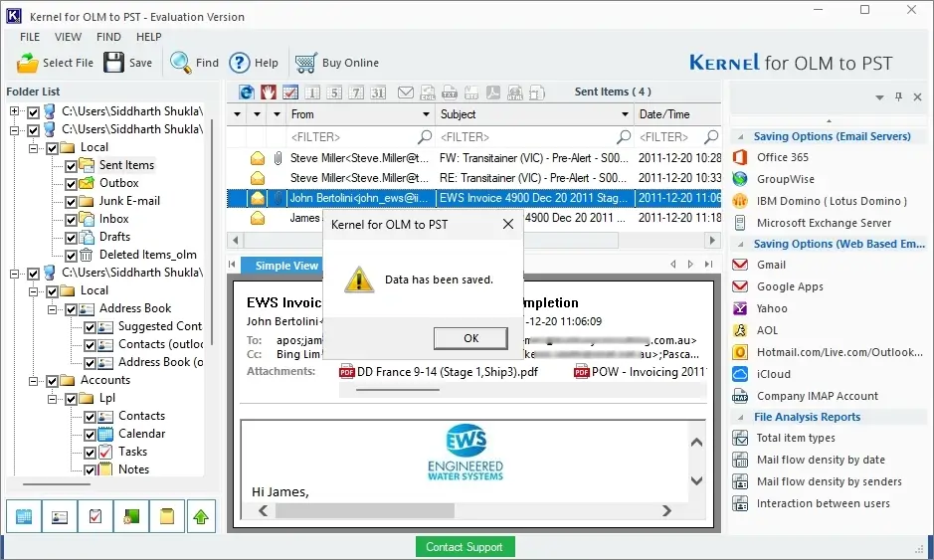Toggle the Calendar folder checkbox
Screen dimensions: 934x560
(x=90, y=435)
